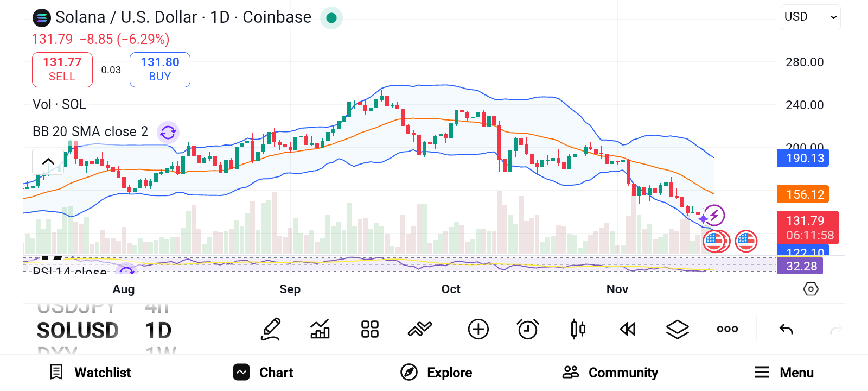Switch to the Watchlist tab

point(91,373)
